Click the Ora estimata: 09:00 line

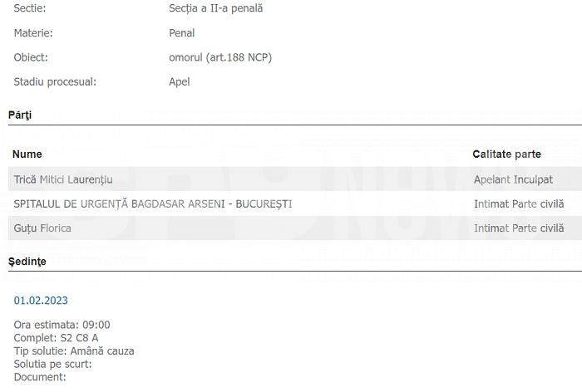coord(62,325)
